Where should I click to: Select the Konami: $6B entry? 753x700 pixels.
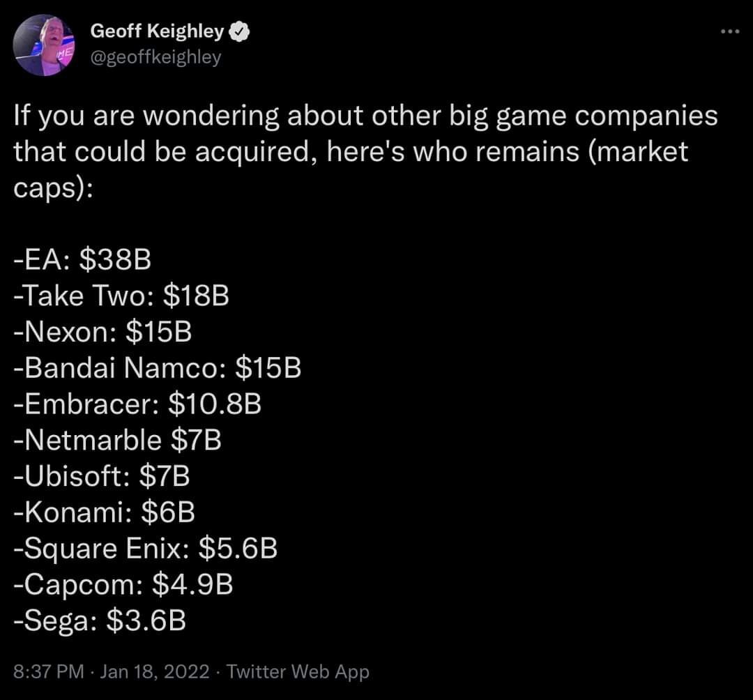pos(104,512)
